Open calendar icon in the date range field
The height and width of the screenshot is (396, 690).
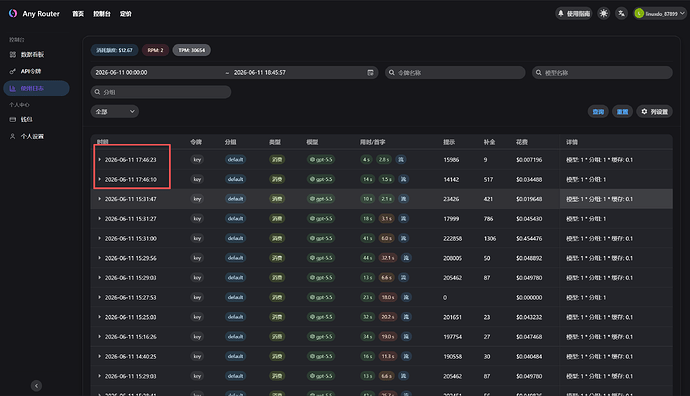(x=370, y=73)
